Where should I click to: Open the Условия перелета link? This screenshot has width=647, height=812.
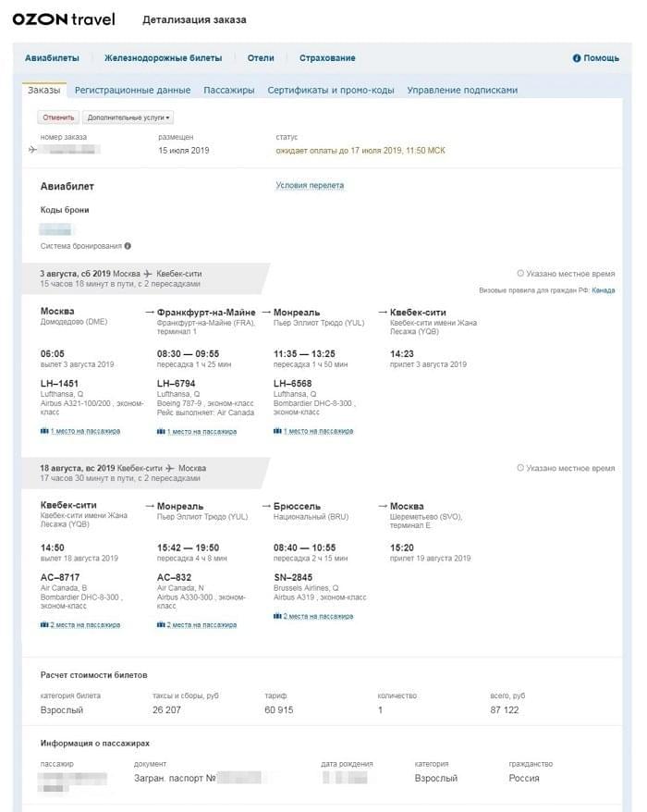[x=310, y=185]
